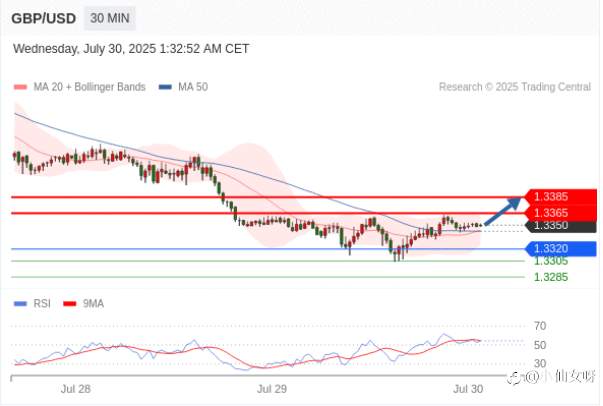Click Research © 2025 Trading Central credit
Screen dimensions: 603x406
tap(515, 87)
